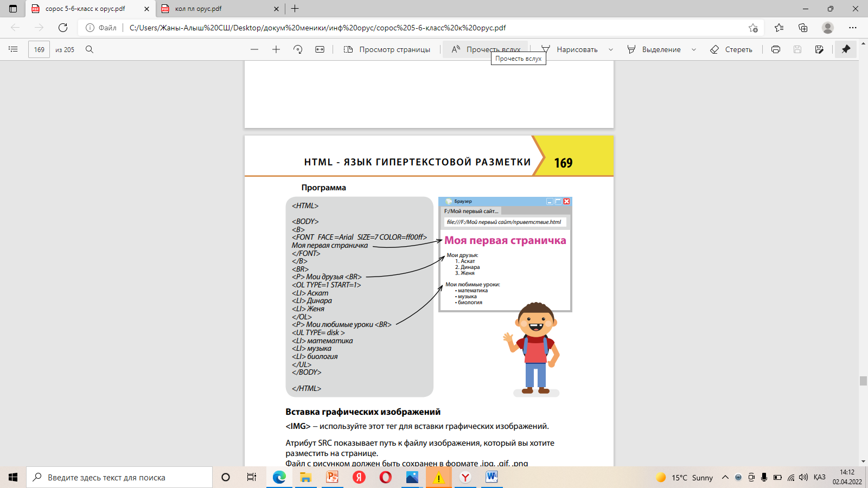Start Прочесть вслух read aloud
This screenshot has width=868, height=488.
coord(486,49)
